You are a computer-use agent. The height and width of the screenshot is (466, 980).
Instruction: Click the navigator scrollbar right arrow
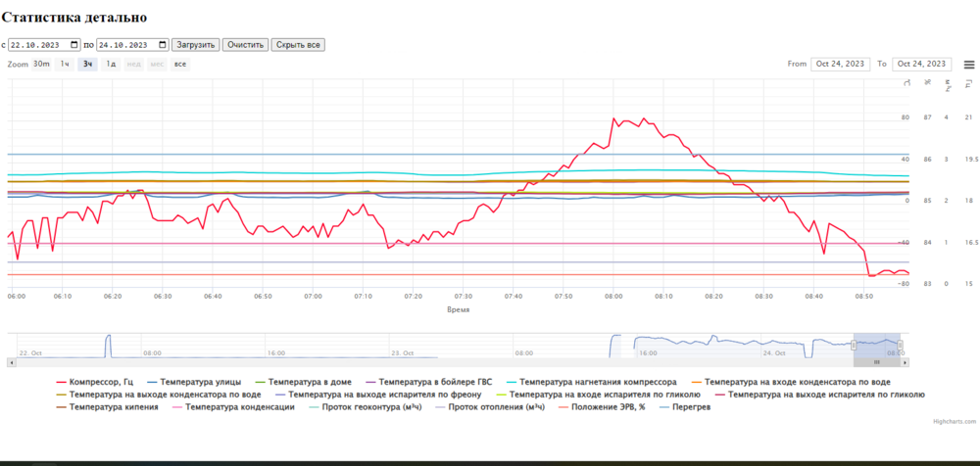(903, 362)
